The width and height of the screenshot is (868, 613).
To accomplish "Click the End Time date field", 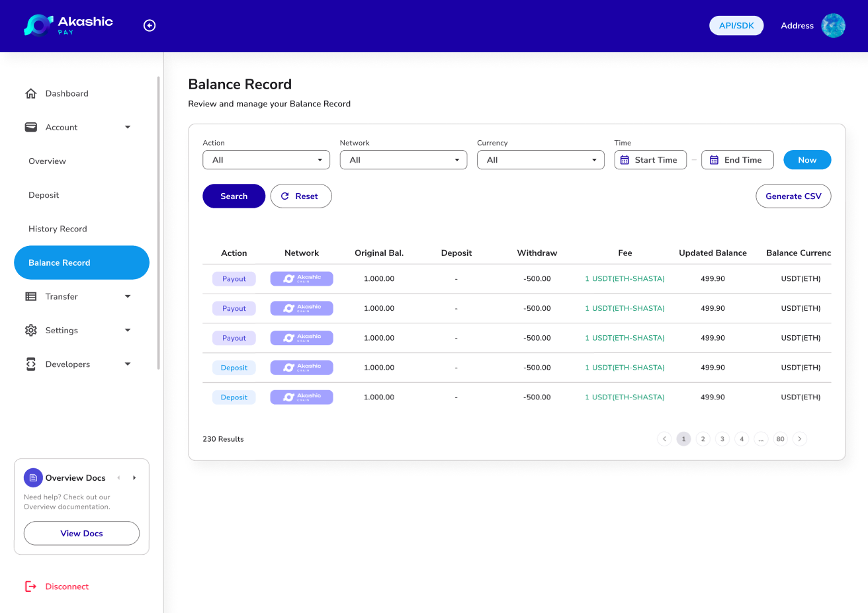I will (737, 160).
